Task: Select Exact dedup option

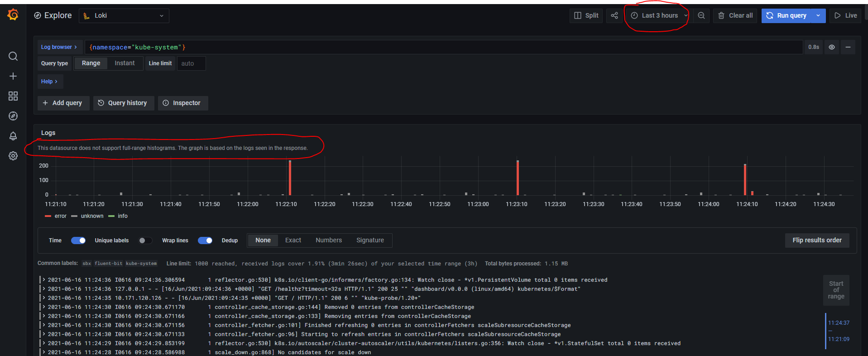Action: coord(293,241)
